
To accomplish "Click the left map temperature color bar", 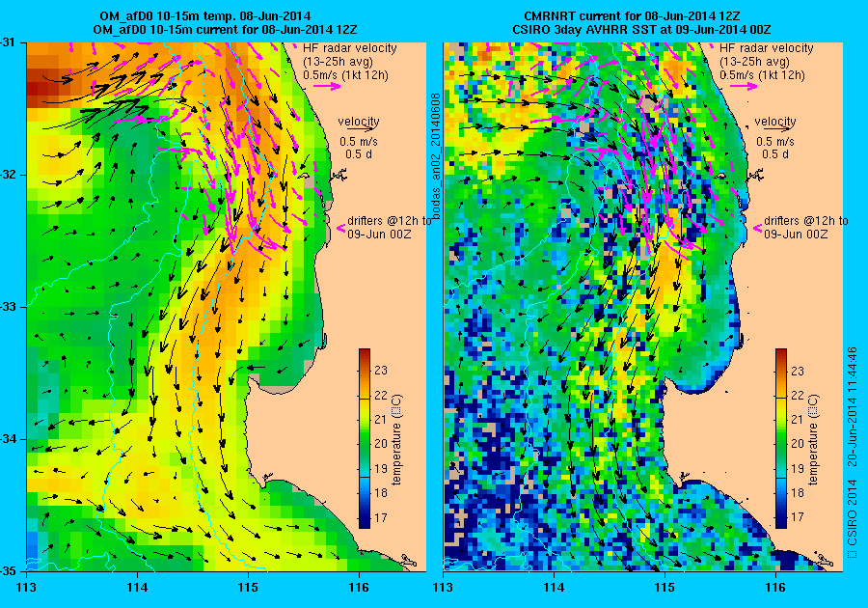I will pyautogui.click(x=365, y=438).
